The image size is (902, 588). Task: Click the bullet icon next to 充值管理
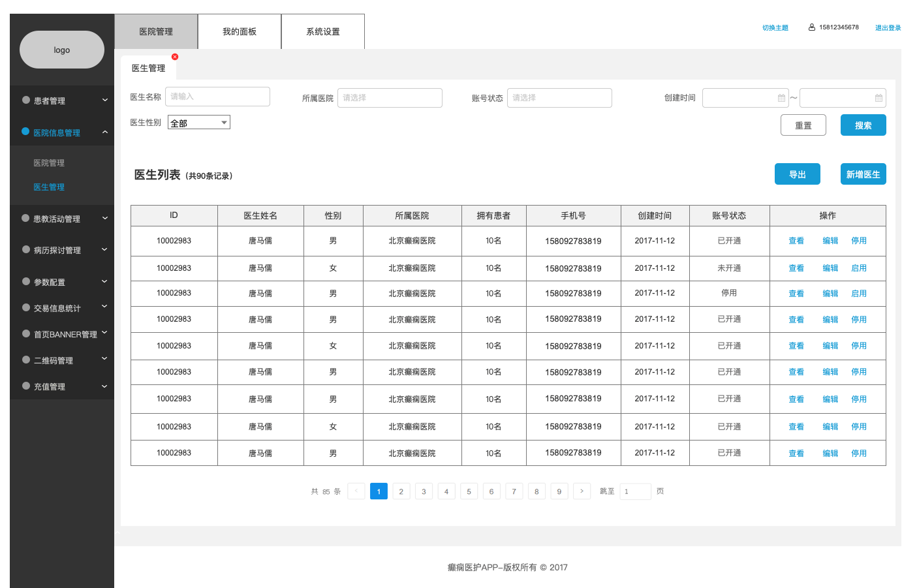(26, 386)
